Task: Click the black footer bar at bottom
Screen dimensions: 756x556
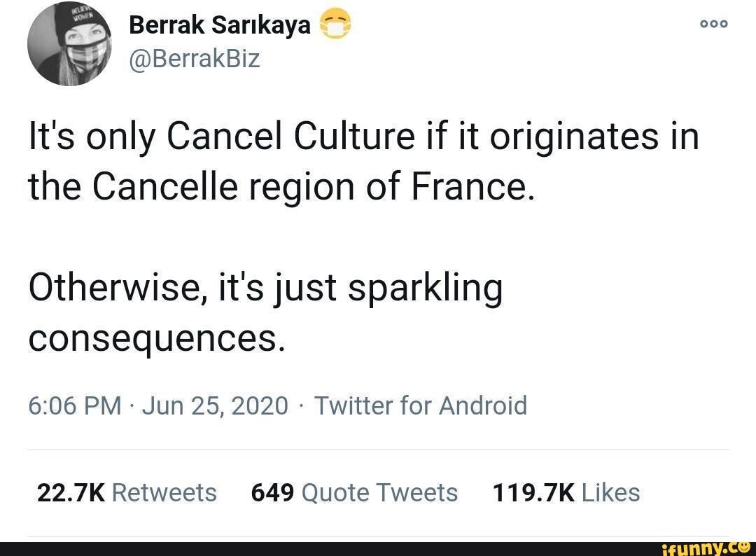Action: [280, 548]
